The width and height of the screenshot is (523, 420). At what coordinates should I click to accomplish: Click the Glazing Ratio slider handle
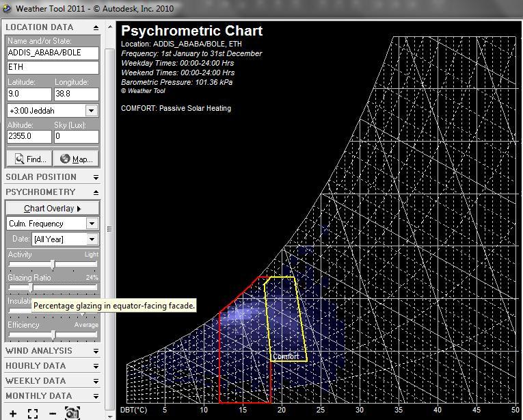[x=30, y=288]
